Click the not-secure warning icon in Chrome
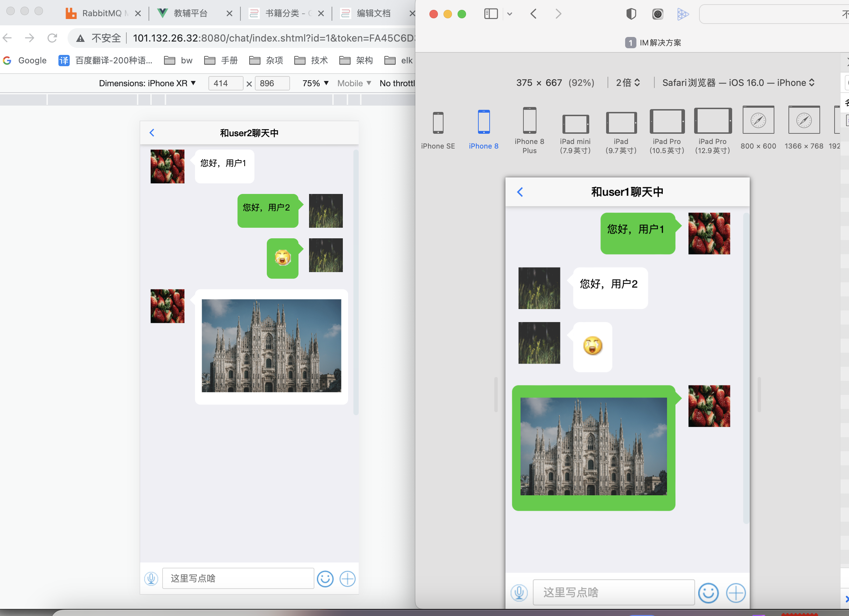This screenshot has height=616, width=849. click(80, 38)
